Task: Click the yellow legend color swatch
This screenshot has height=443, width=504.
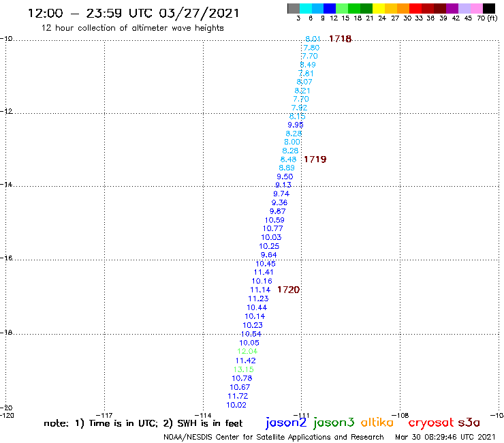Action: (x=379, y=8)
